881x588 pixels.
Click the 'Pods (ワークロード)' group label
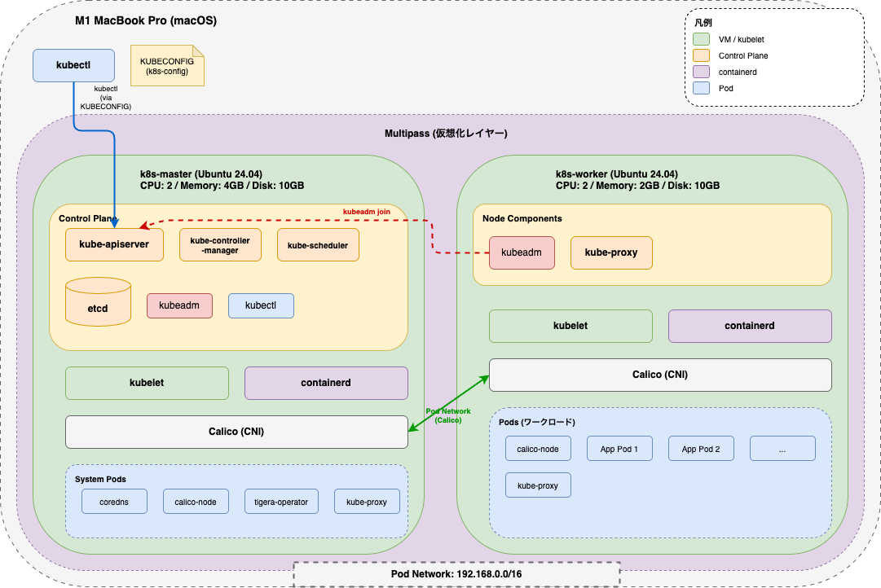(x=537, y=422)
